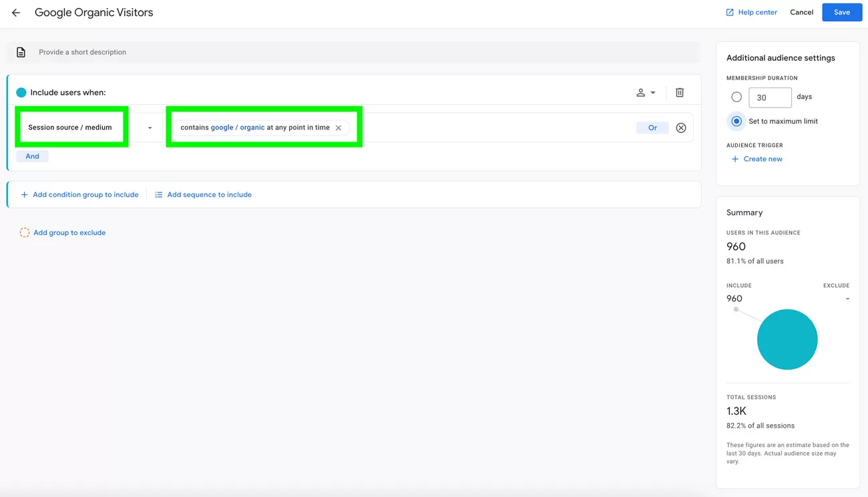Click the And condition button
This screenshot has height=497, width=868.
pyautogui.click(x=32, y=156)
